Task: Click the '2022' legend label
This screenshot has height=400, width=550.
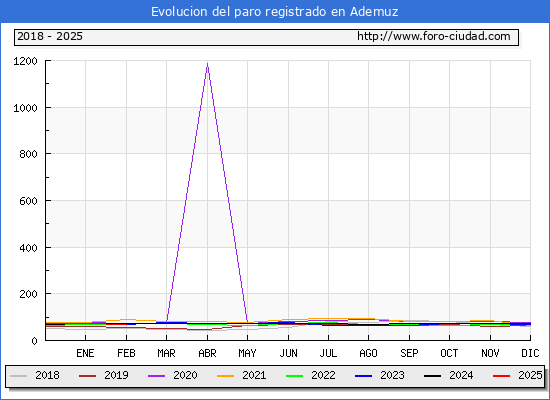Action: tap(323, 375)
